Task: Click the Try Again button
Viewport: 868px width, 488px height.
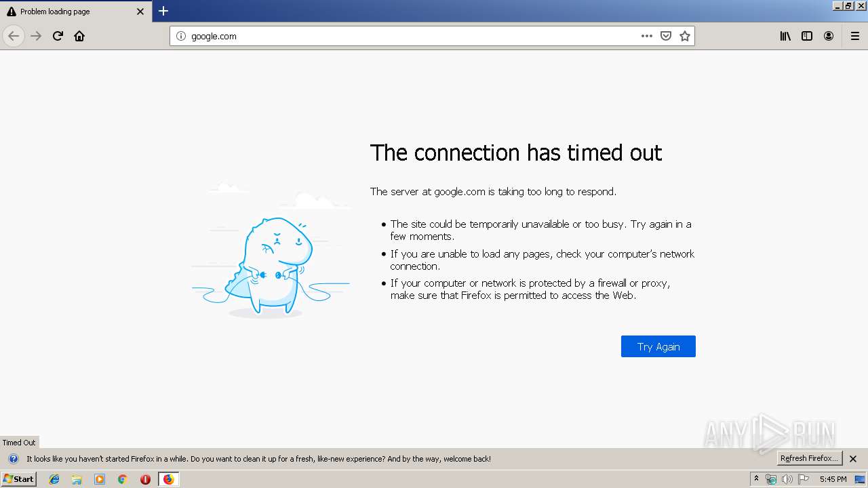Action: tap(658, 346)
